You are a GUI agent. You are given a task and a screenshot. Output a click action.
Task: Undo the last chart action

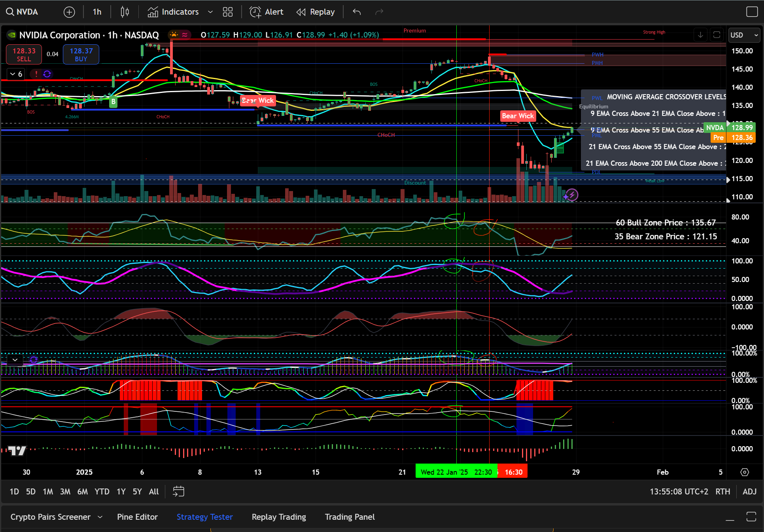coord(357,12)
